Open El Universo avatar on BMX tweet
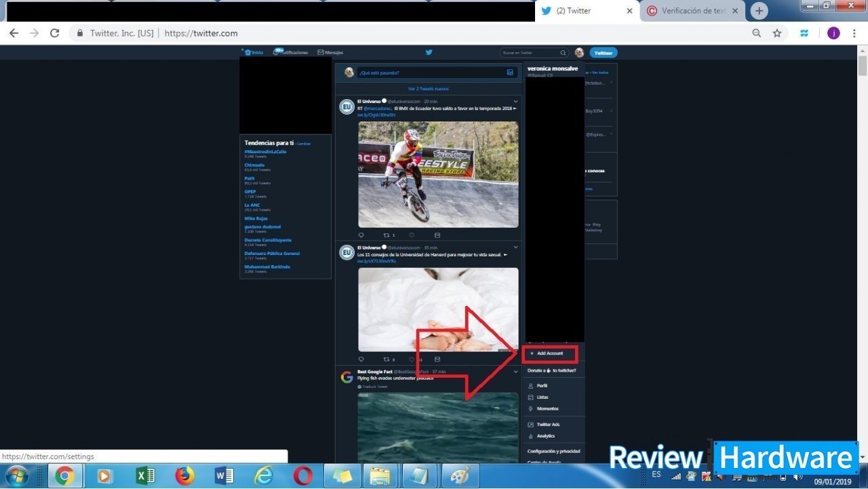Viewport: 868px width, 489px height. 347,106
